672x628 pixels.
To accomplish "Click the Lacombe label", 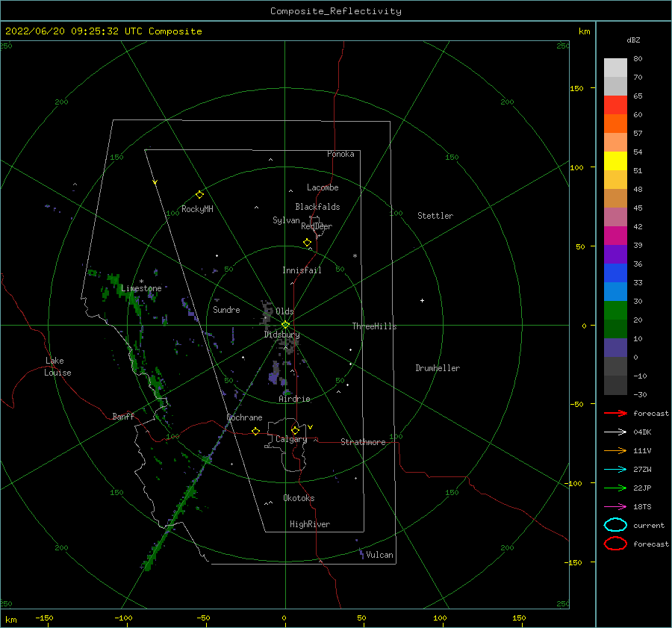I will (x=323, y=187).
